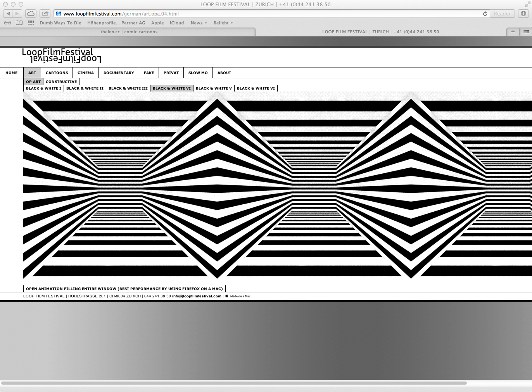Show Reading List using glasses icon

[7, 23]
